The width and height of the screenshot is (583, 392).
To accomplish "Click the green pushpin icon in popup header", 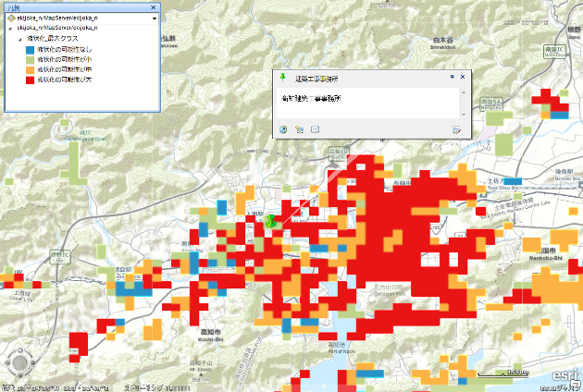I will [283, 78].
